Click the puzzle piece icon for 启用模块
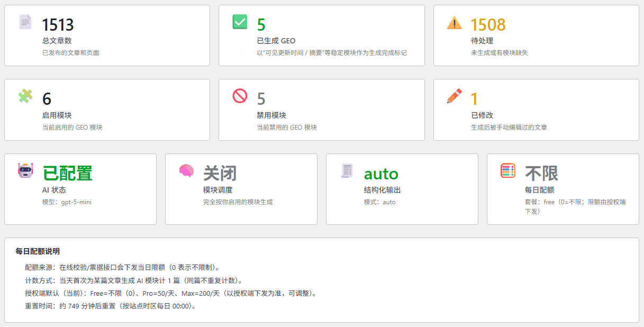Viewport: 644px width, 327px height. click(x=25, y=96)
